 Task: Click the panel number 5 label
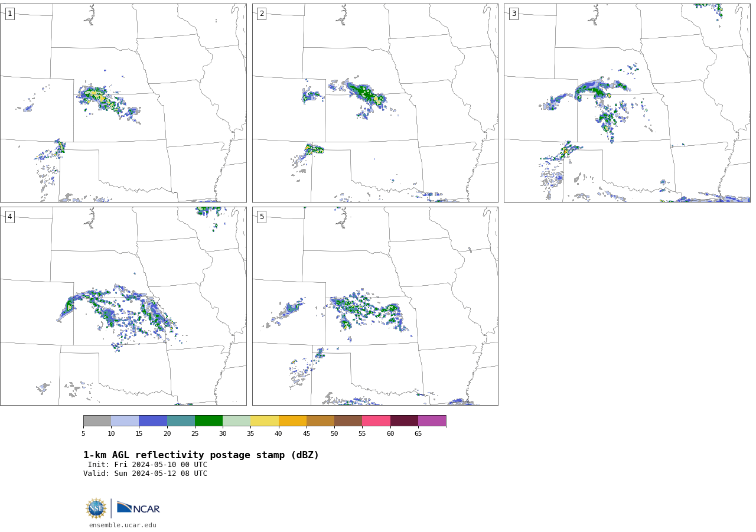coord(262,217)
